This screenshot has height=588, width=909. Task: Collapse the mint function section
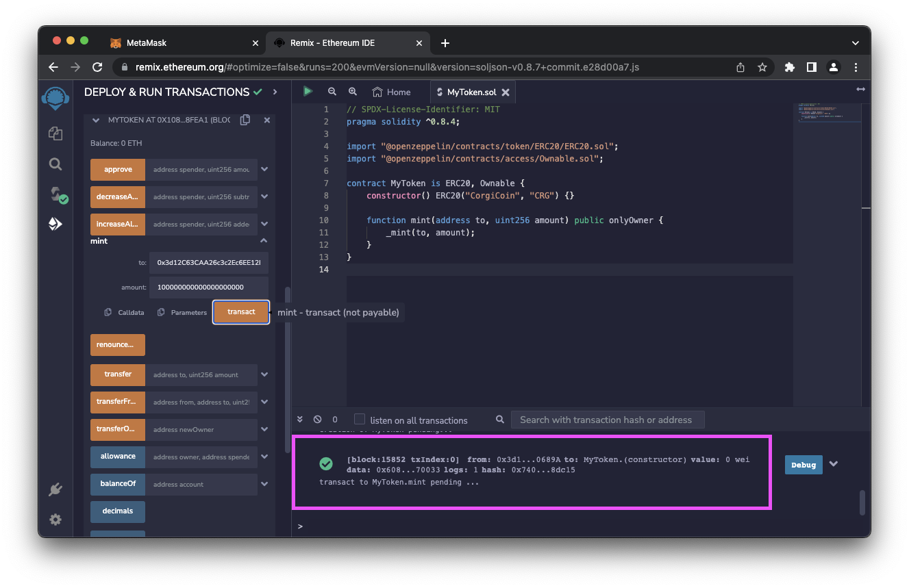(264, 241)
